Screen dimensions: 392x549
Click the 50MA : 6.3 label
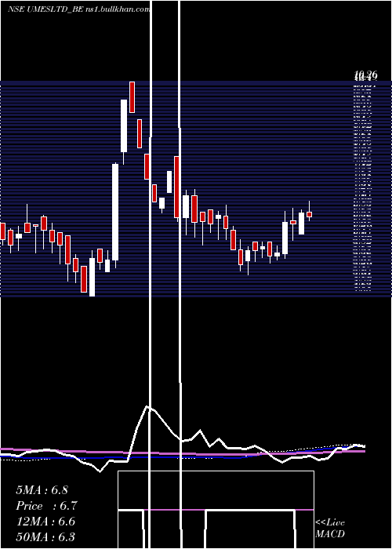45,536
